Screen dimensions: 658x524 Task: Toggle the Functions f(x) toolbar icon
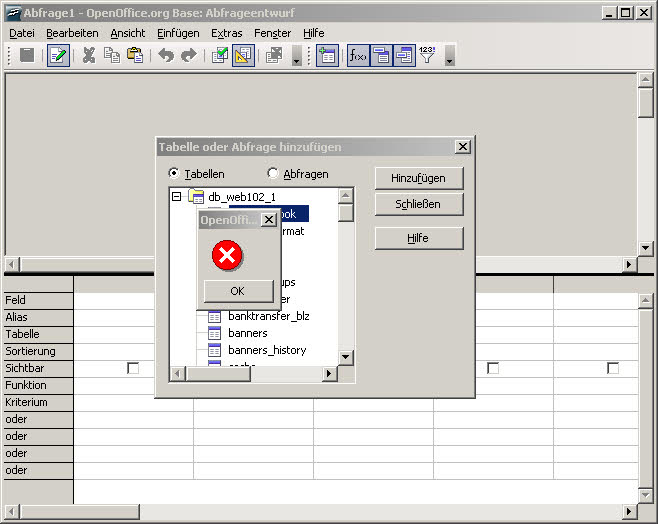tap(358, 56)
